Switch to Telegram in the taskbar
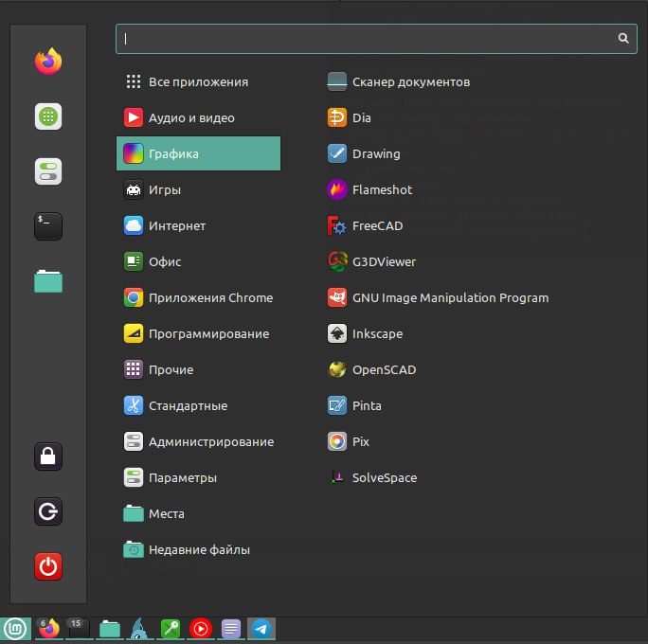Screen dimensions: 648x644 [x=261, y=629]
